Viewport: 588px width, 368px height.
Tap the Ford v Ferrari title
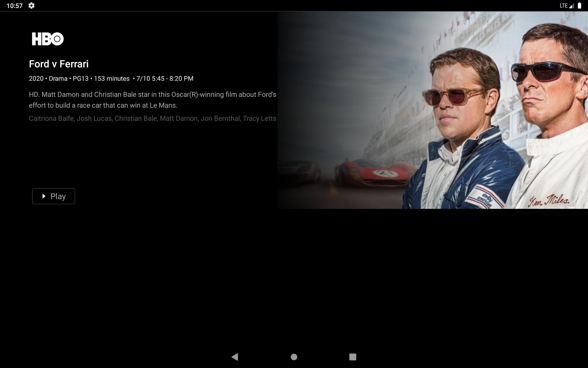click(x=59, y=64)
